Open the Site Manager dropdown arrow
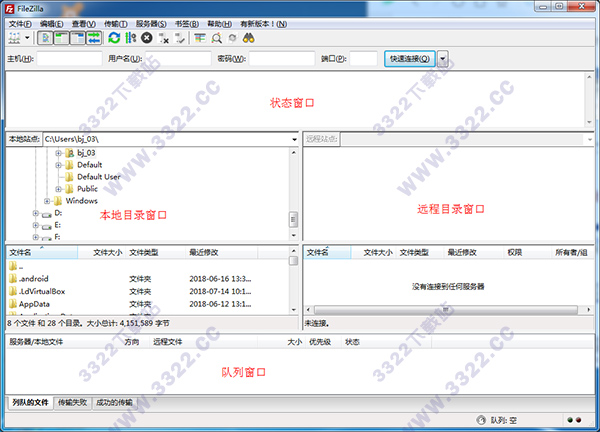The image size is (600, 432). pos(27,38)
